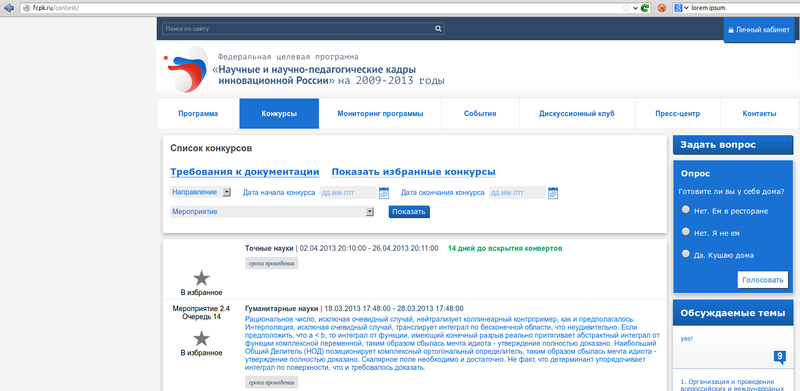Open the Google search engine selector

point(681,8)
